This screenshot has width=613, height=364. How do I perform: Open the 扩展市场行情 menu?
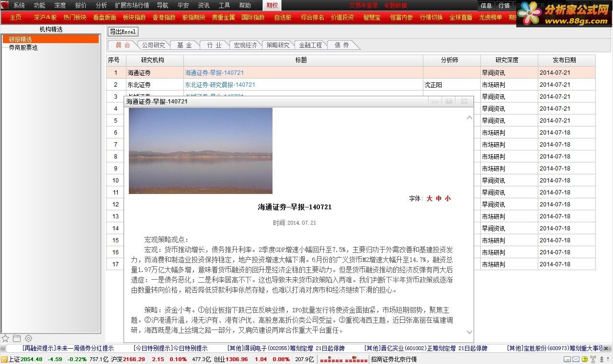tap(132, 5)
